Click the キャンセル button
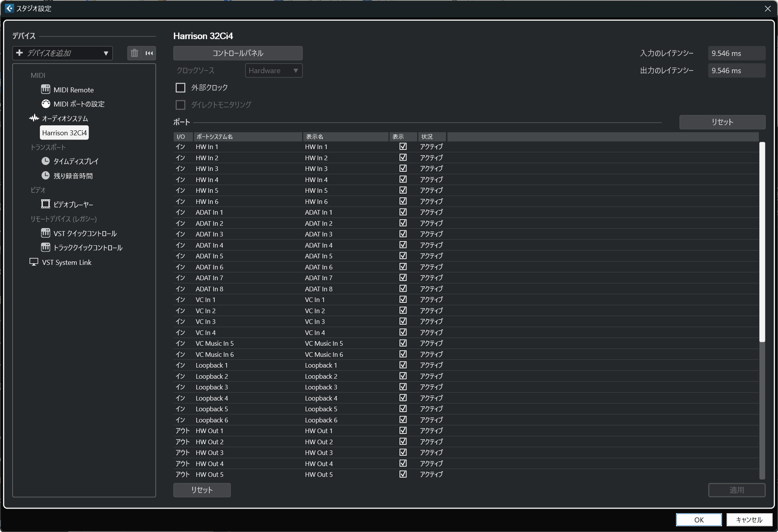The image size is (778, 532). coord(749,520)
